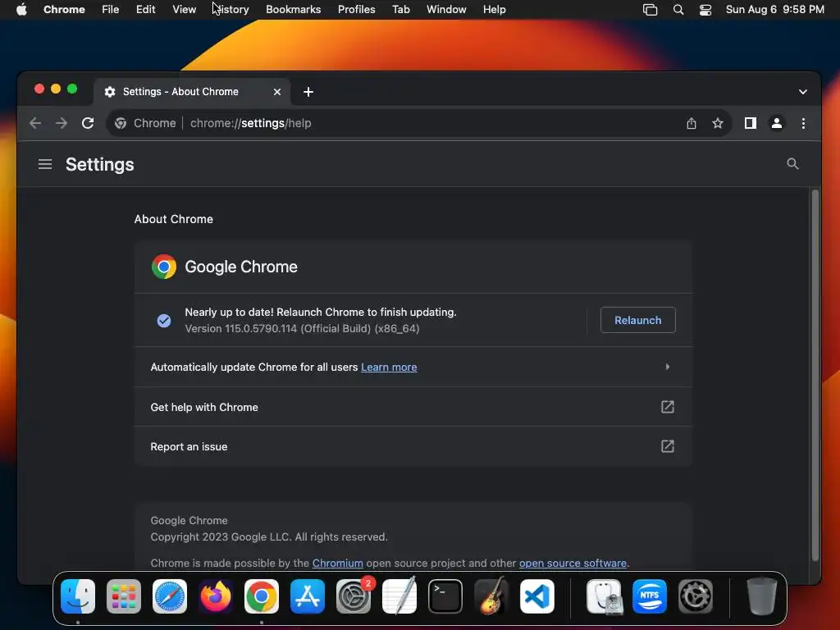Open the Apple menu
The width and height of the screenshot is (840, 630).
click(x=21, y=9)
